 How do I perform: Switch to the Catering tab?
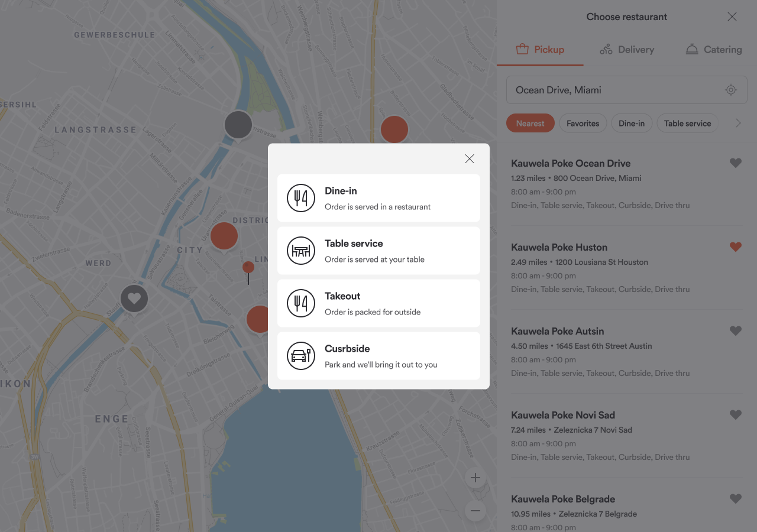tap(713, 50)
